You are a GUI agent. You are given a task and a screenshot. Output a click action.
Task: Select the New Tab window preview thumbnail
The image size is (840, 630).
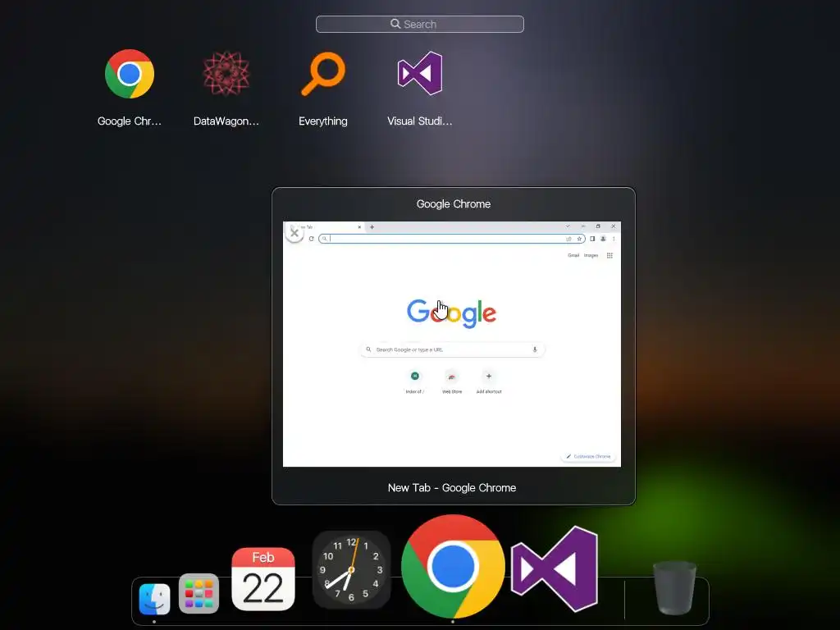coord(452,344)
